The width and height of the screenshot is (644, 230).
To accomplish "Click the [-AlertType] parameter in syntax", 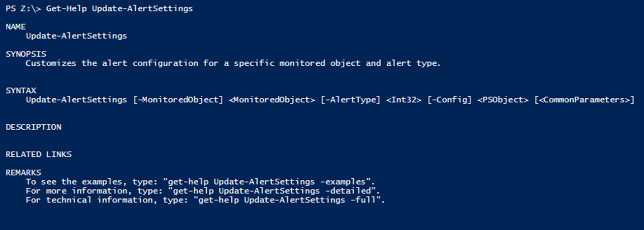I will 350,100.
